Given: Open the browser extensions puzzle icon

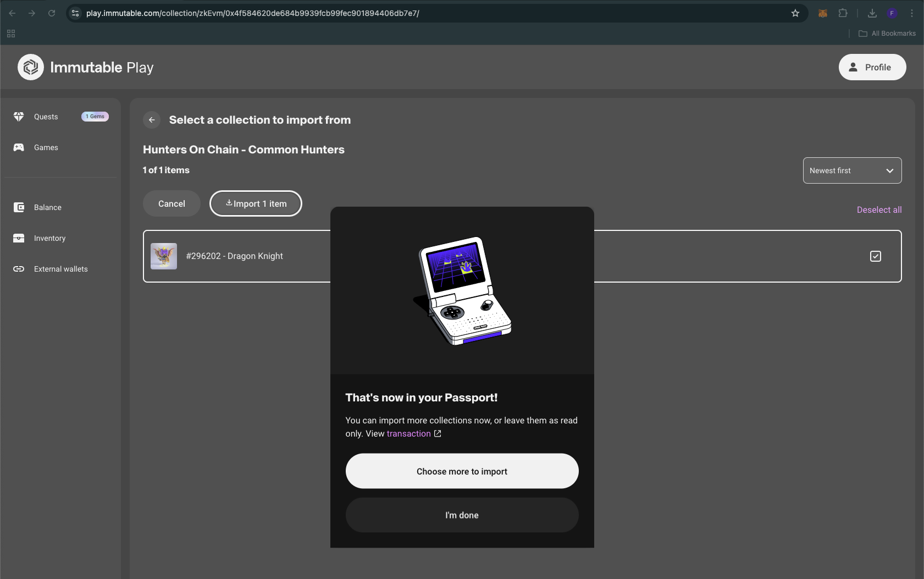Looking at the screenshot, I should (x=843, y=13).
